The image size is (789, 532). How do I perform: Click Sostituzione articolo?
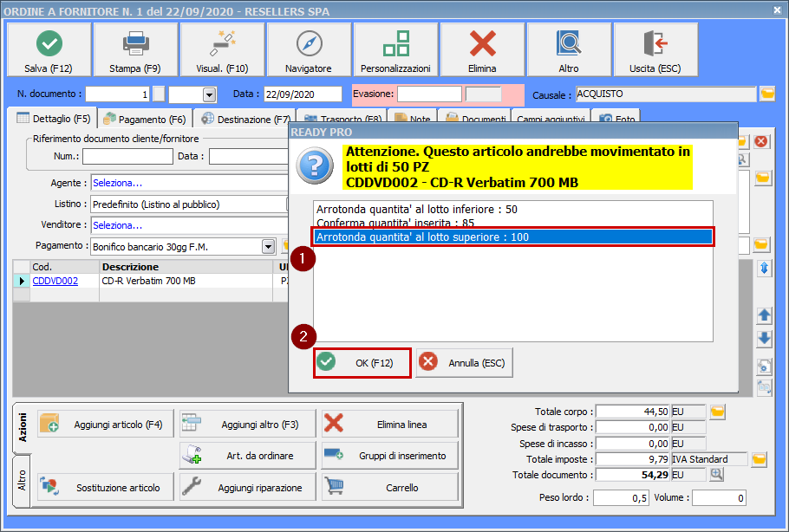click(105, 487)
